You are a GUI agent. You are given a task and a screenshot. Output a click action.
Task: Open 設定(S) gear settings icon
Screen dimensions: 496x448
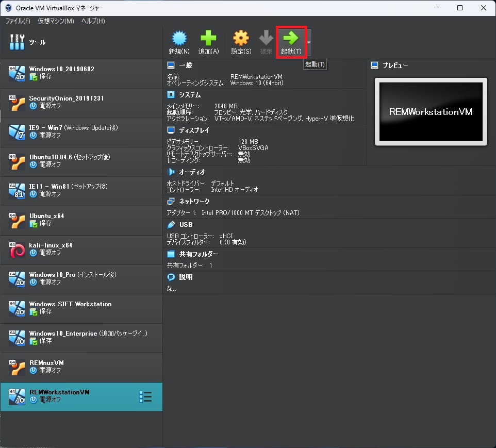click(241, 38)
